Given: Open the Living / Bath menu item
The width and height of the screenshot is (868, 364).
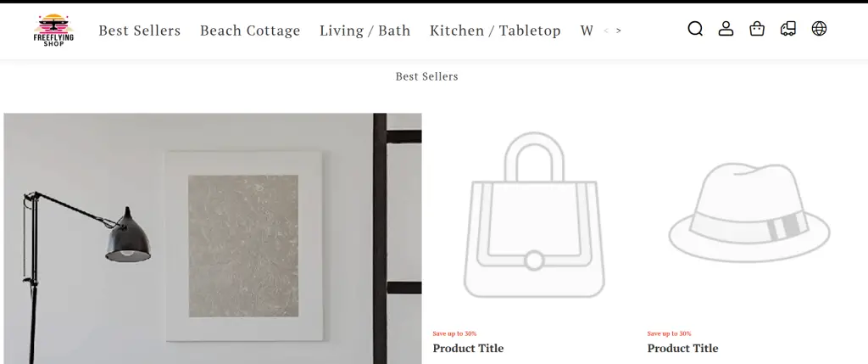Looking at the screenshot, I should [x=364, y=31].
